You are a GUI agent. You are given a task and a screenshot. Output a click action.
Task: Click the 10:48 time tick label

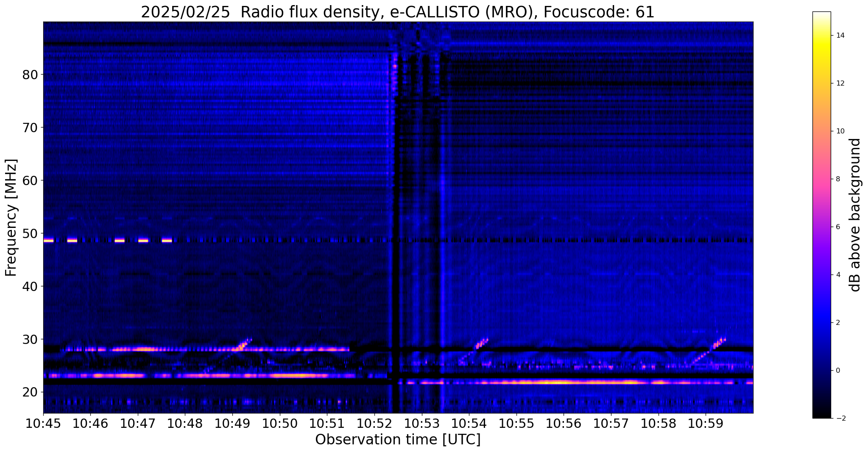click(185, 424)
